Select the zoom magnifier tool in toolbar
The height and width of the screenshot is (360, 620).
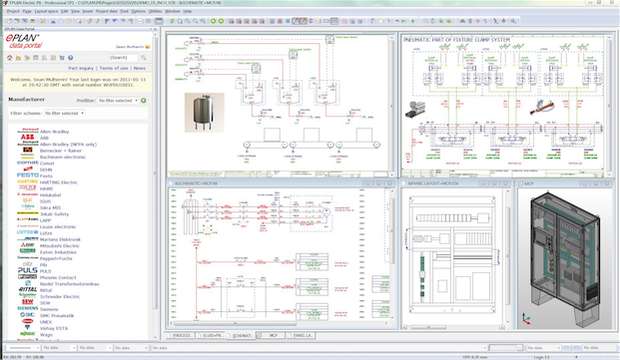(x=180, y=21)
